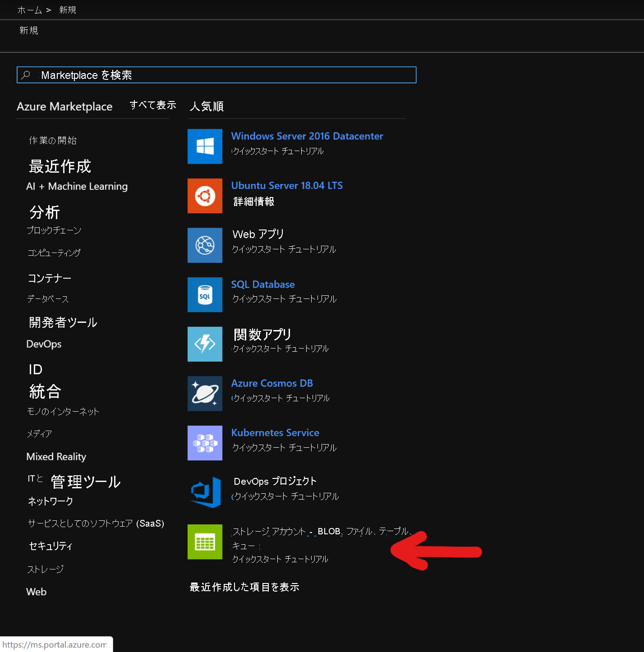Image resolution: width=644 pixels, height=652 pixels.
Task: Open Azure Cosmos DB link
Action: click(272, 383)
